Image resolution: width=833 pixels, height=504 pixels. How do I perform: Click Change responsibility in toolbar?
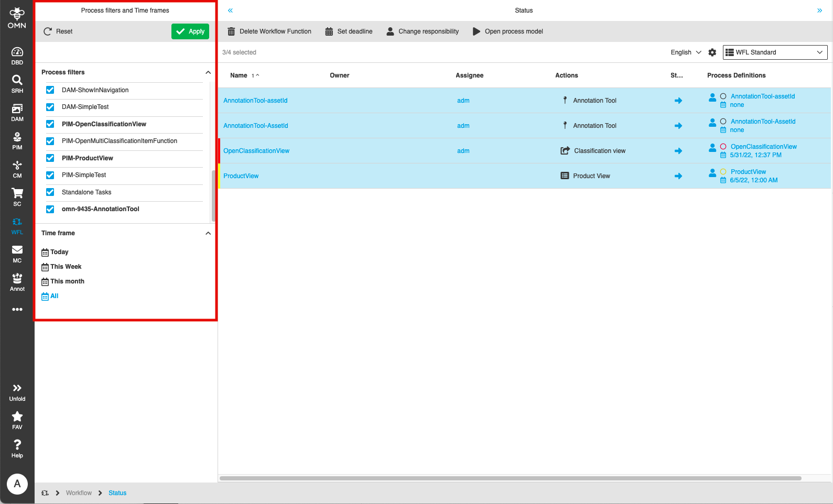[422, 31]
